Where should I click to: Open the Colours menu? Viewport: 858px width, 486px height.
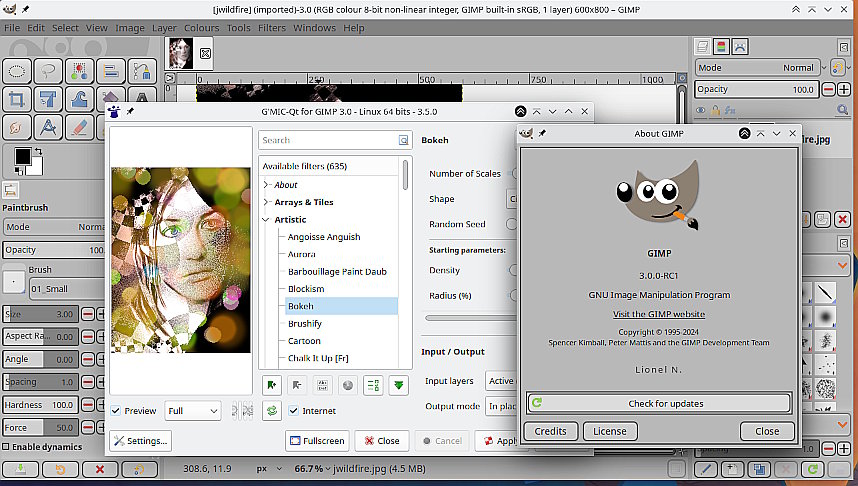pos(201,28)
